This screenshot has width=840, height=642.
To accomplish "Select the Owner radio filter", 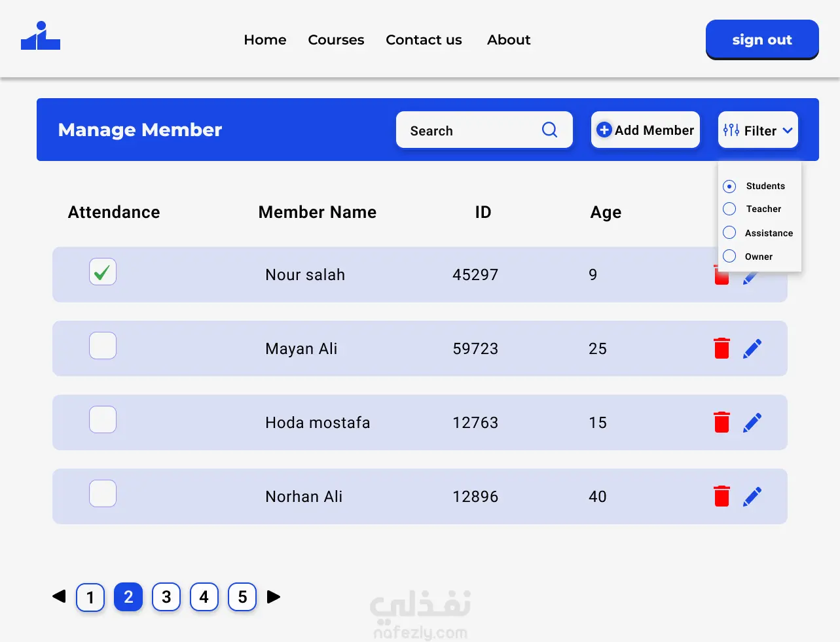I will (729, 256).
